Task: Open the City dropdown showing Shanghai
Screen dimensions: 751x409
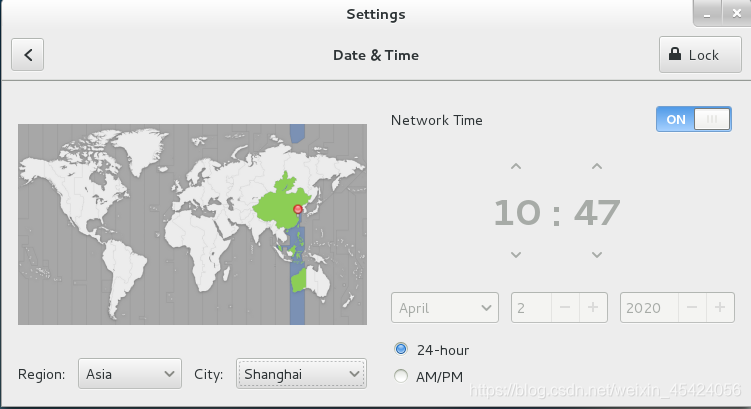Action: pos(301,374)
